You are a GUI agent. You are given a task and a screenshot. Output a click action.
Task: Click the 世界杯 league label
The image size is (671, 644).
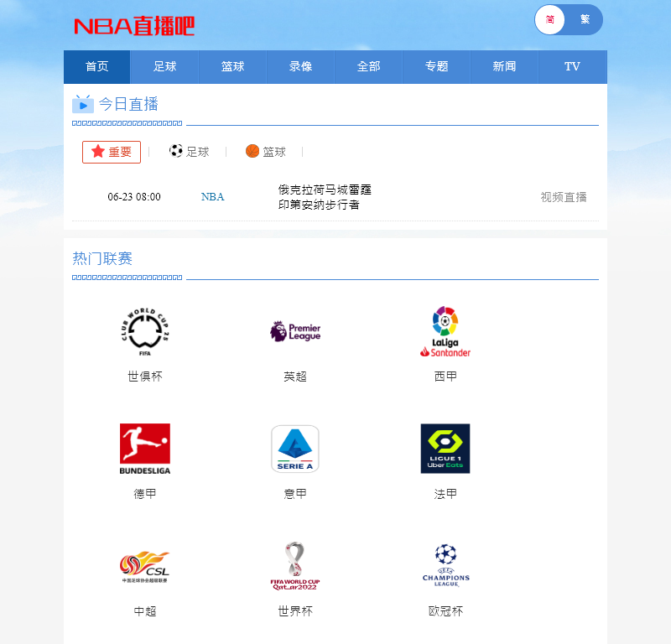(x=295, y=611)
